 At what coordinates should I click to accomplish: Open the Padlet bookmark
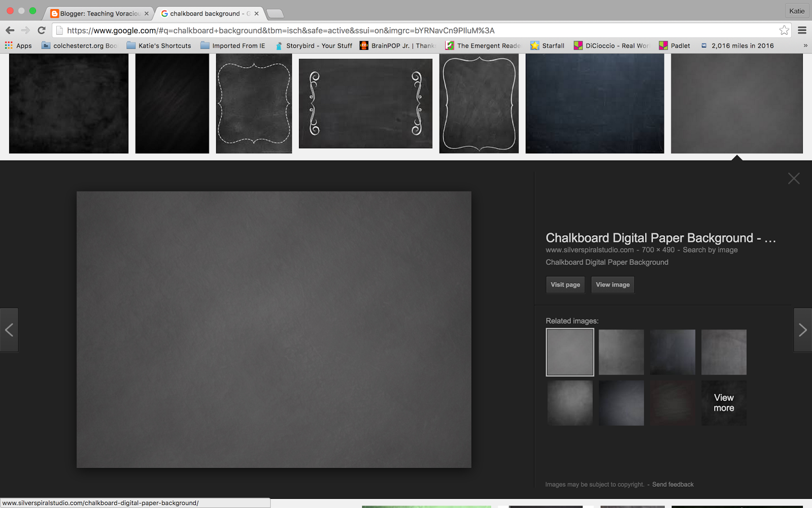[674, 45]
